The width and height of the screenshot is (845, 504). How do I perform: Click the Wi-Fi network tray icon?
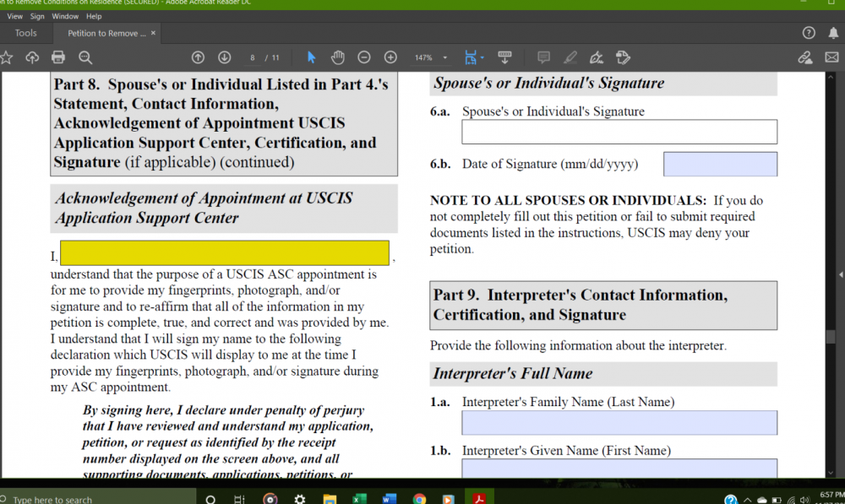pyautogui.click(x=791, y=501)
